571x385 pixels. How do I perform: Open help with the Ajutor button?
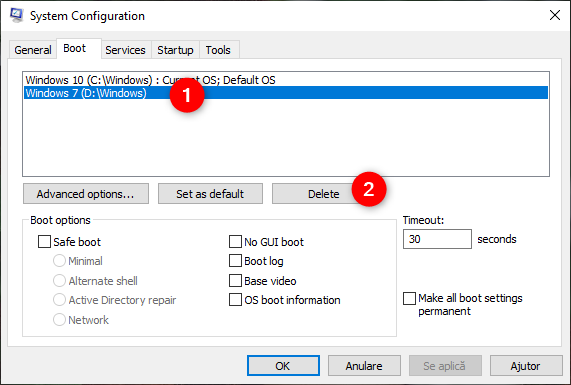pos(526,366)
